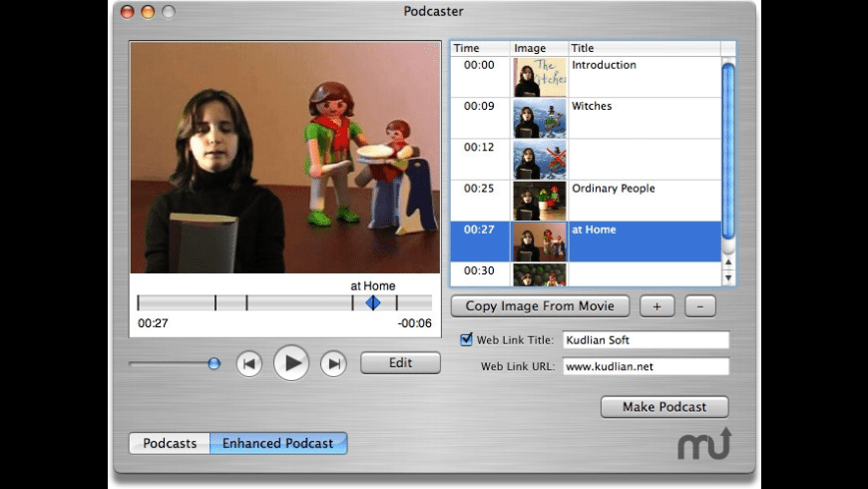Select the Enhanced Podcast tab
This screenshot has width=868, height=489.
coord(277,443)
